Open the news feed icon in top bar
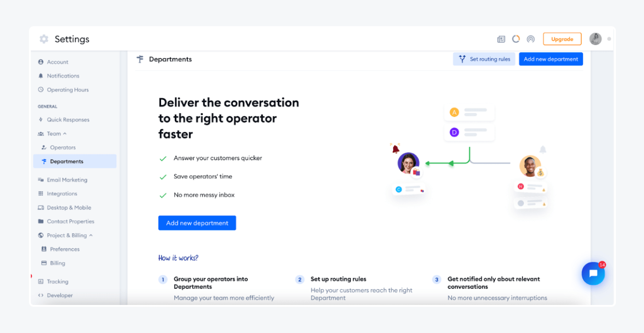The width and height of the screenshot is (644, 333). [x=501, y=39]
